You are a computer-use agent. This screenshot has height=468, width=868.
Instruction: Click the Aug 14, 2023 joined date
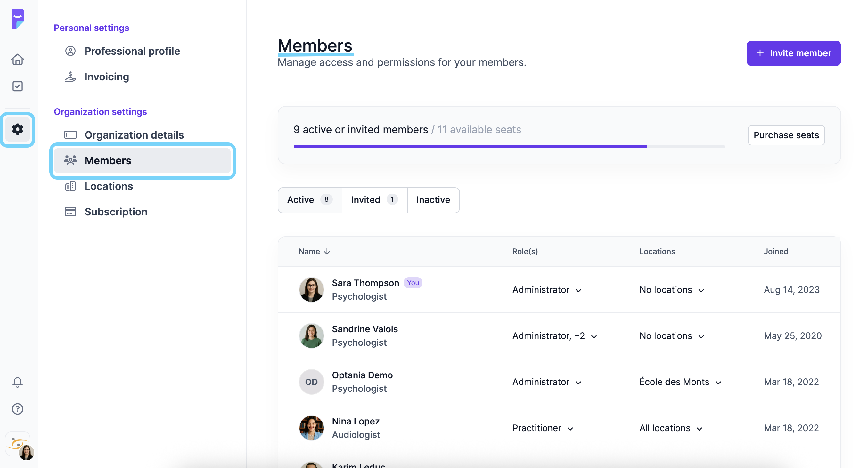point(791,290)
